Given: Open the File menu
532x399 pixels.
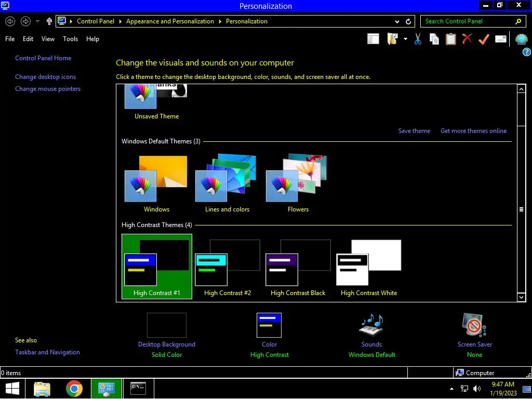Looking at the screenshot, I should point(10,39).
